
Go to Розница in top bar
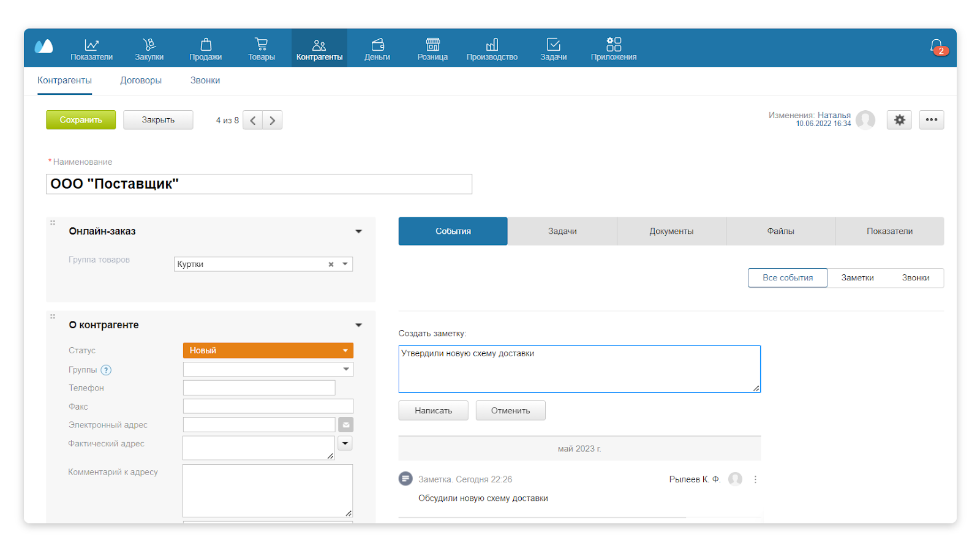pyautogui.click(x=432, y=48)
